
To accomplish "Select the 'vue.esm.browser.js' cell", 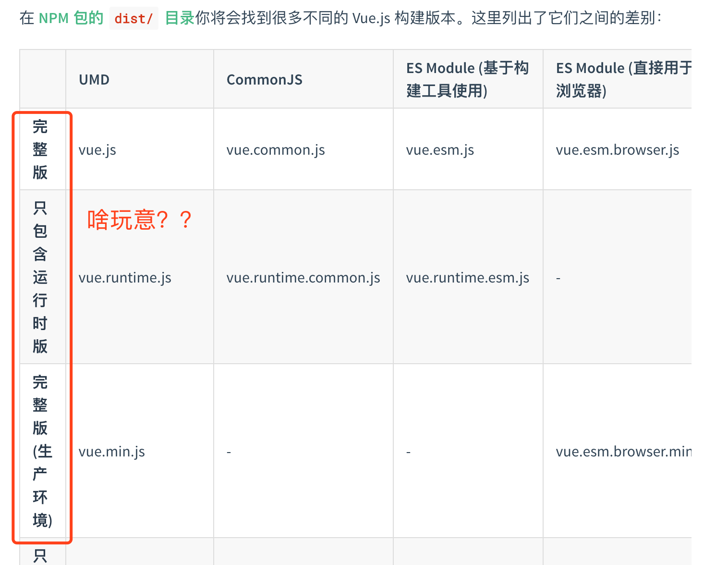I will 618,150.
